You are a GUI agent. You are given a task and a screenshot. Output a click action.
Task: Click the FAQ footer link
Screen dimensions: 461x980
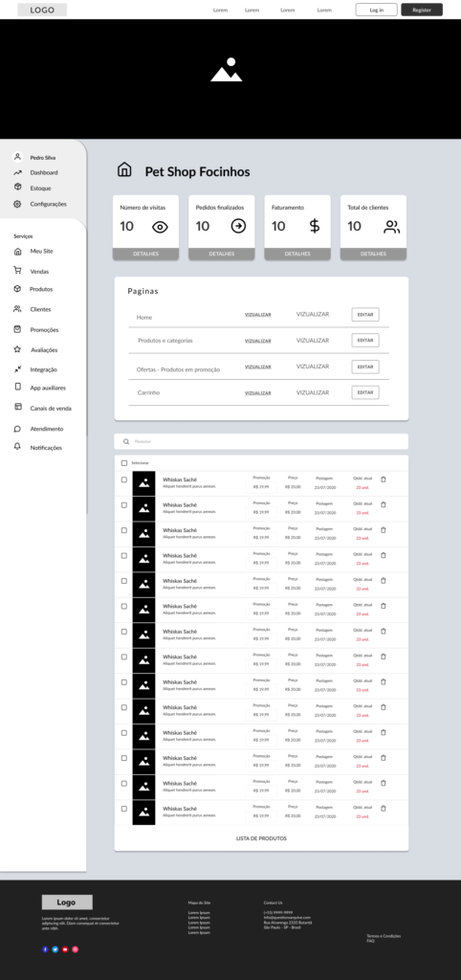click(x=370, y=940)
